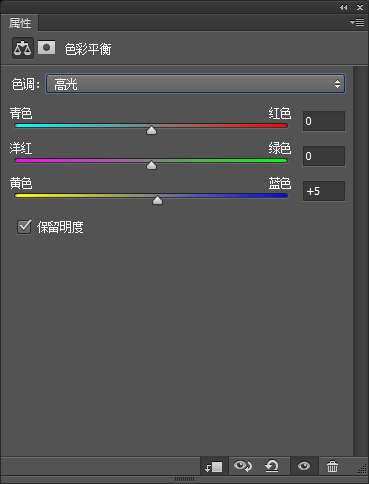View previous state eye-arrow icon
This screenshot has height=484, width=369.
[243, 466]
